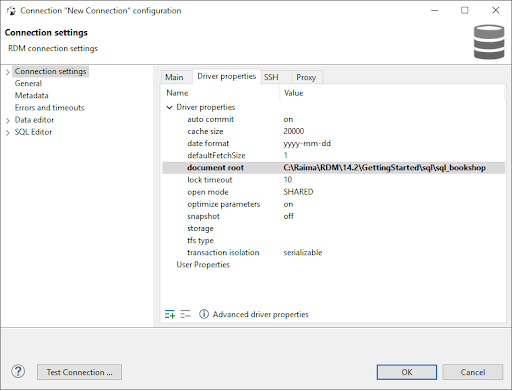Viewport: 512px width, 390px height.
Task: Click the remove user property icon
Action: 185,314
